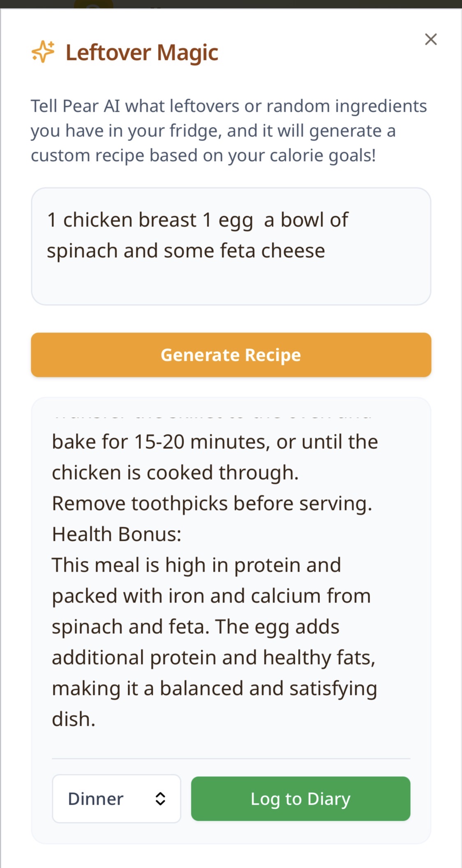This screenshot has height=868, width=462.
Task: Click the Pear AI description paragraph
Action: (228, 131)
